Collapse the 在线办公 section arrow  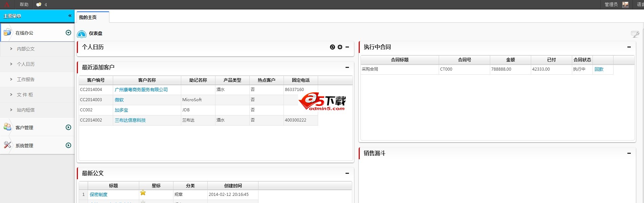coord(68,33)
